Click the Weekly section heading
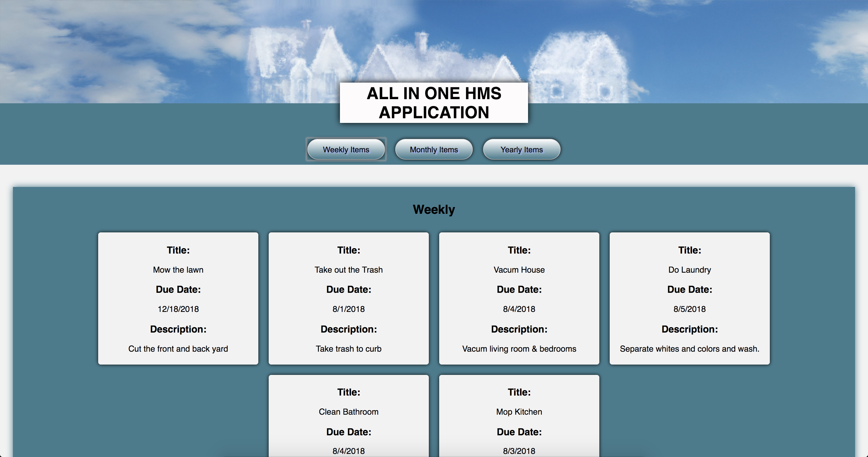The height and width of the screenshot is (457, 868). click(434, 209)
